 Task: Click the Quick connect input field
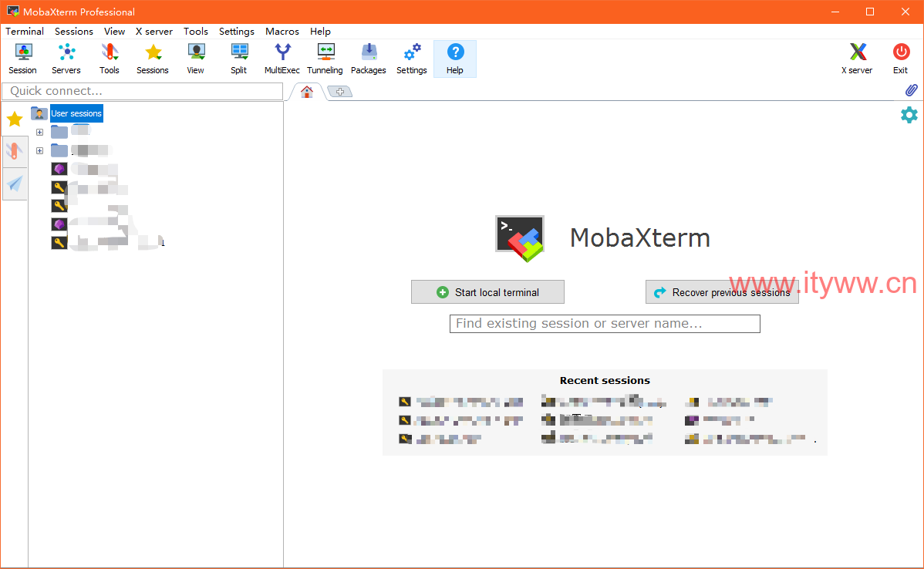(143, 91)
